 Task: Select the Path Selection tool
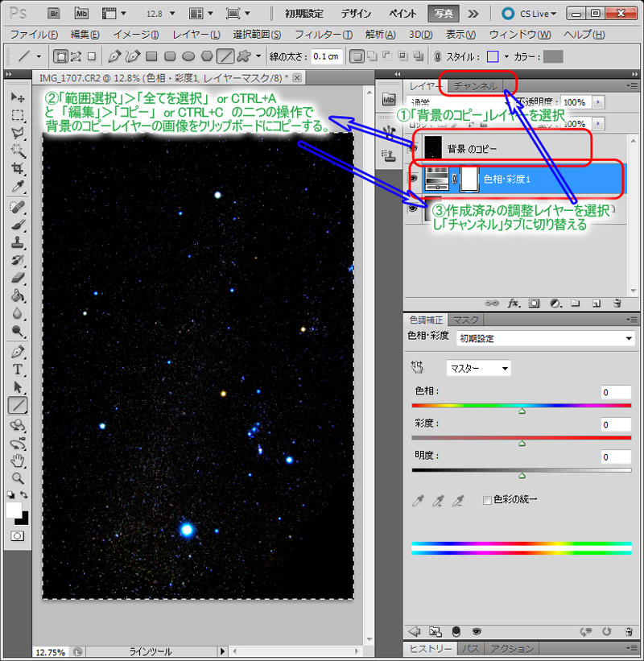(x=17, y=386)
